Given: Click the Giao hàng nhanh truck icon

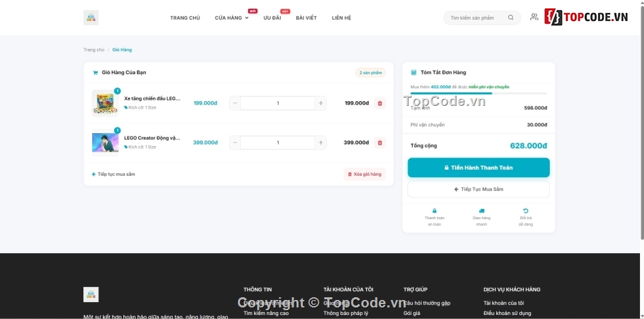Looking at the screenshot, I should point(481,211).
